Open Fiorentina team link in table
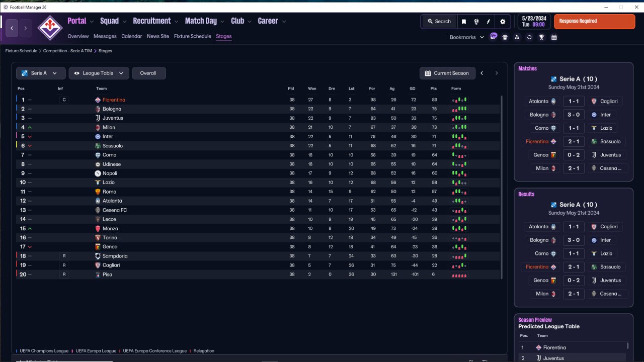The width and height of the screenshot is (644, 362). [x=114, y=100]
